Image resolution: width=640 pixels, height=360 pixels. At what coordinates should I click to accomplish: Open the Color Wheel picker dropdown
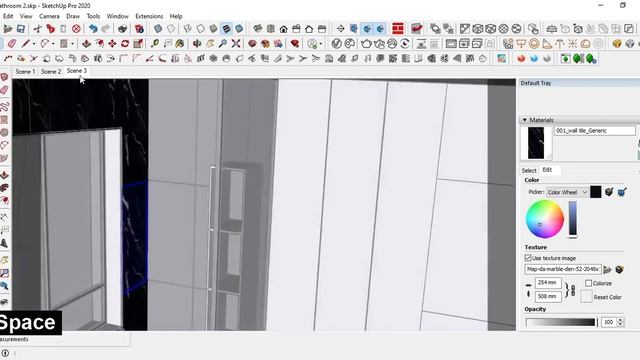click(x=567, y=192)
